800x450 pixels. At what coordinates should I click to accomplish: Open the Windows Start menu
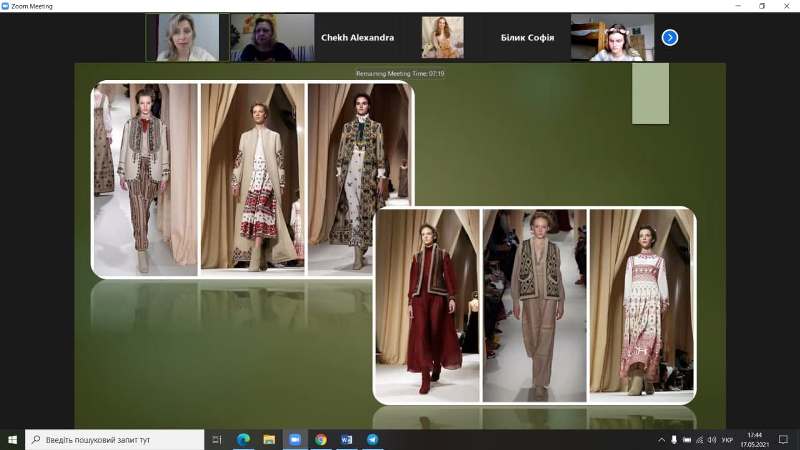tap(13, 439)
